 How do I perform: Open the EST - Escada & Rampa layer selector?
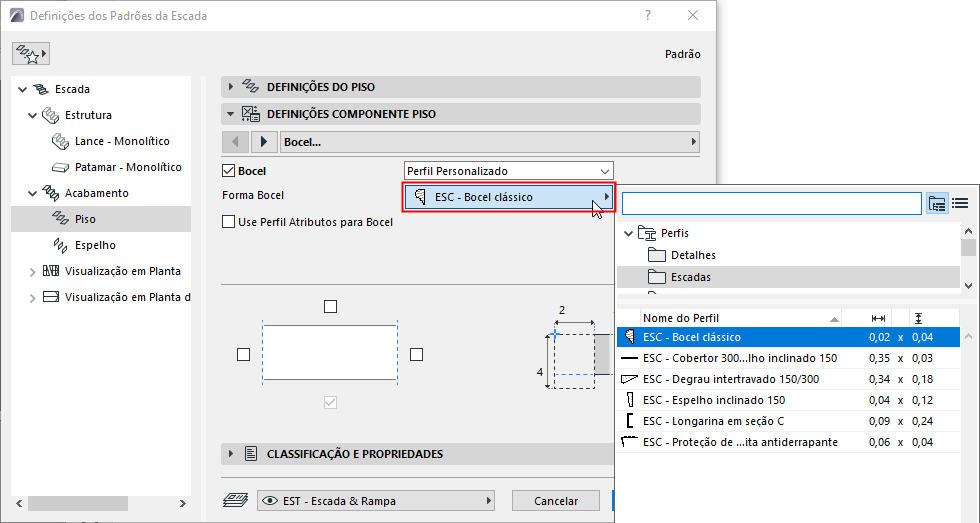tap(376, 500)
